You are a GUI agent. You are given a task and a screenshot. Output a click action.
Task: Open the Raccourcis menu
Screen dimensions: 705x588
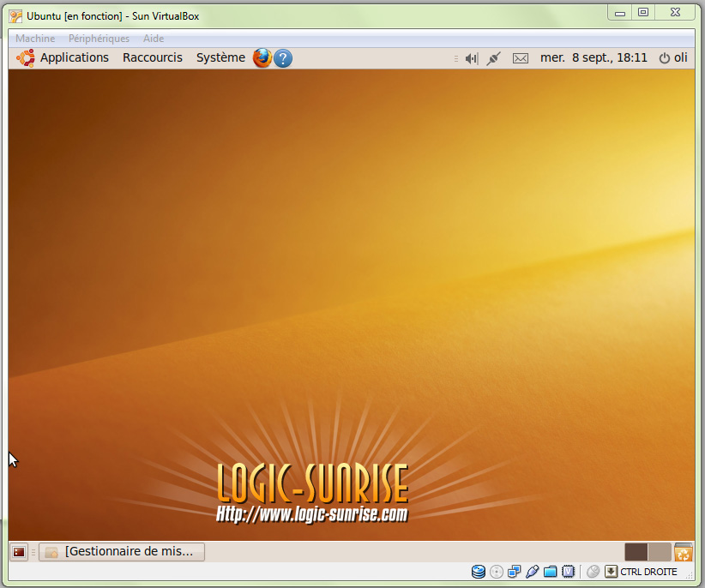pyautogui.click(x=153, y=58)
